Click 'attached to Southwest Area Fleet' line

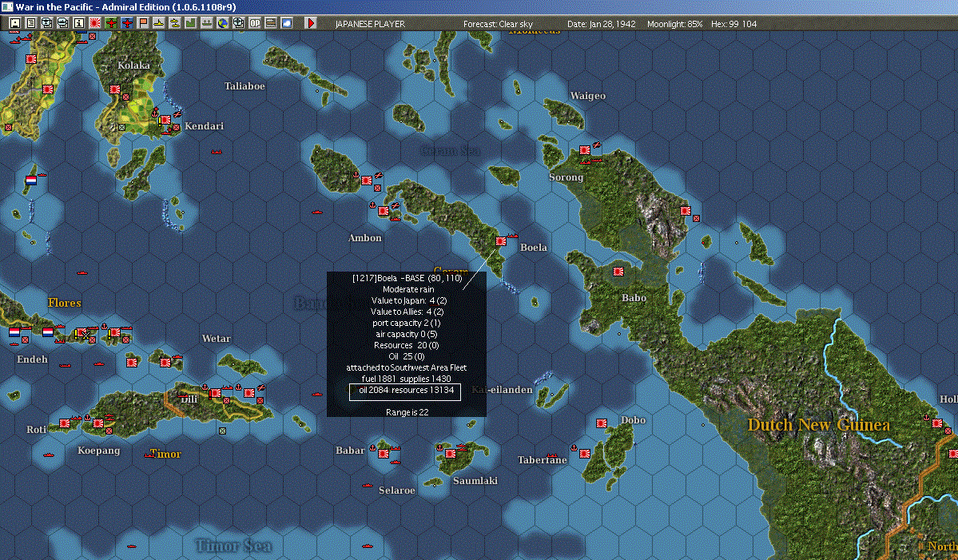point(407,367)
